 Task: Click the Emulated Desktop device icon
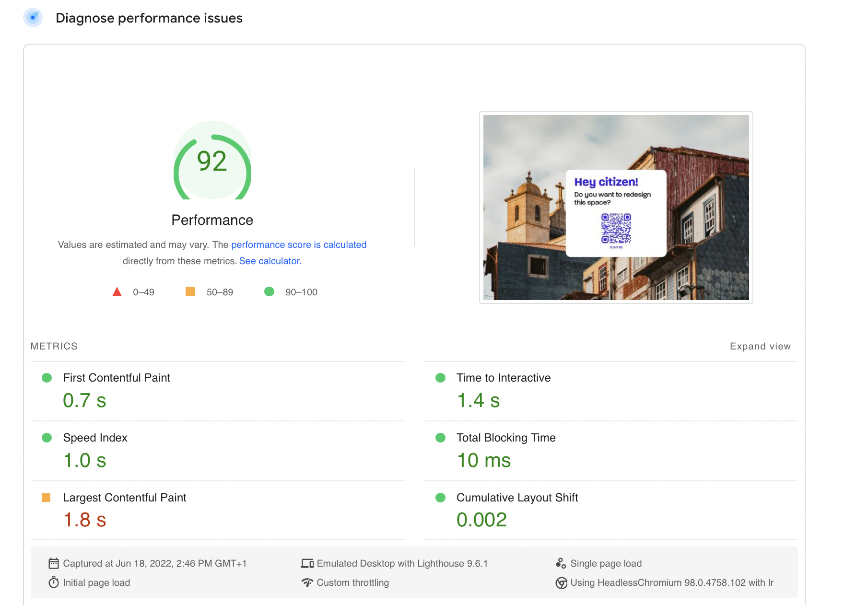[x=307, y=563]
